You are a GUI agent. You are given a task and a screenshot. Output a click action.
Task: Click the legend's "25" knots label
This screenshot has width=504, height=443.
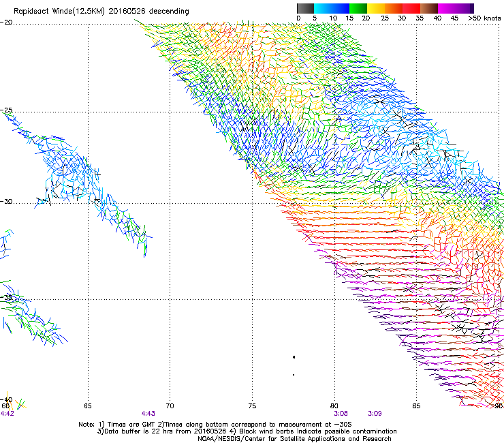tap(385, 18)
